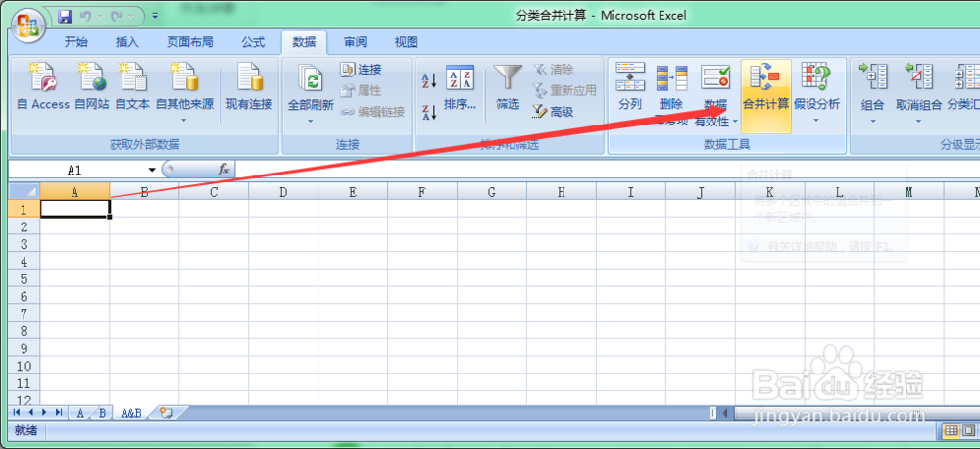Open the 开始 ribbon tab
The image size is (980, 449).
tap(76, 42)
